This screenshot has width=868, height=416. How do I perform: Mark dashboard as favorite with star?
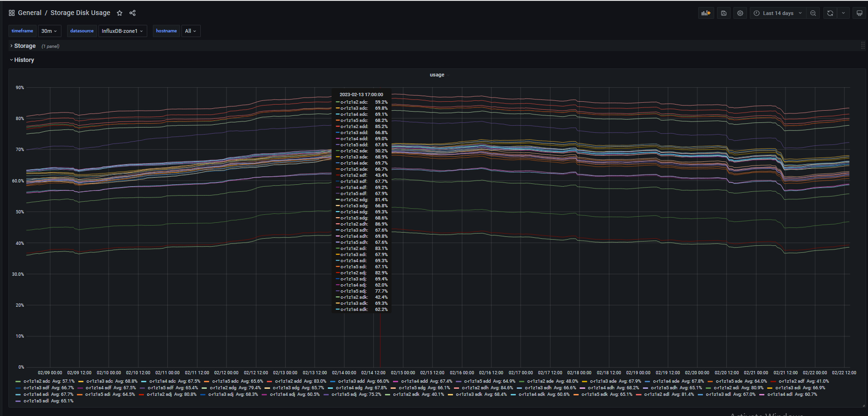tap(120, 13)
